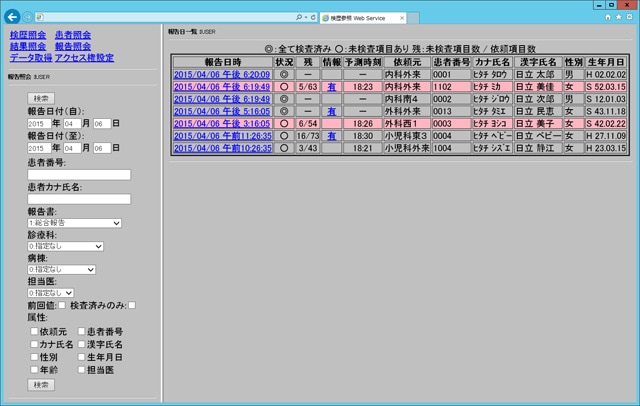The width and height of the screenshot is (640, 406).
Task: Expand the 病棟 dropdown list
Action: click(x=60, y=269)
